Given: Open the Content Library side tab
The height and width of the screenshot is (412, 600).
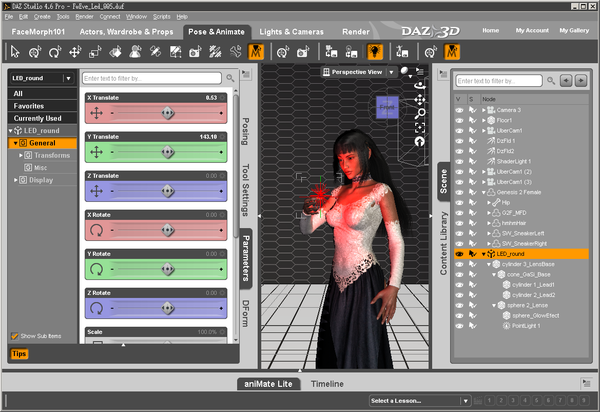Looking at the screenshot, I should [x=443, y=243].
